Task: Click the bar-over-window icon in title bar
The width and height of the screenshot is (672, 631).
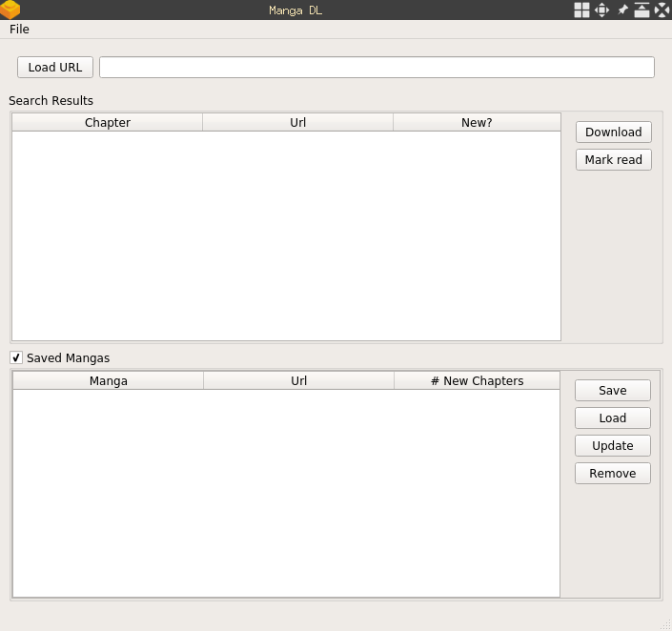Action: [x=642, y=10]
